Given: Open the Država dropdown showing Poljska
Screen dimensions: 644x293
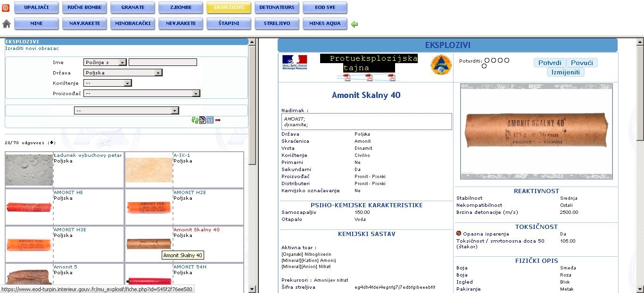Looking at the screenshot, I should [x=123, y=73].
